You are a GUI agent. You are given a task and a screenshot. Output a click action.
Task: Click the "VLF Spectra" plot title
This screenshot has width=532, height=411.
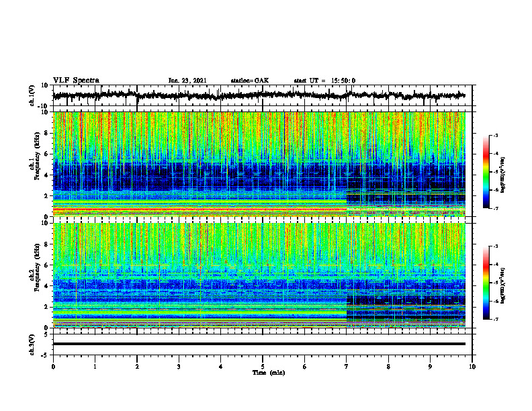pyautogui.click(x=76, y=81)
